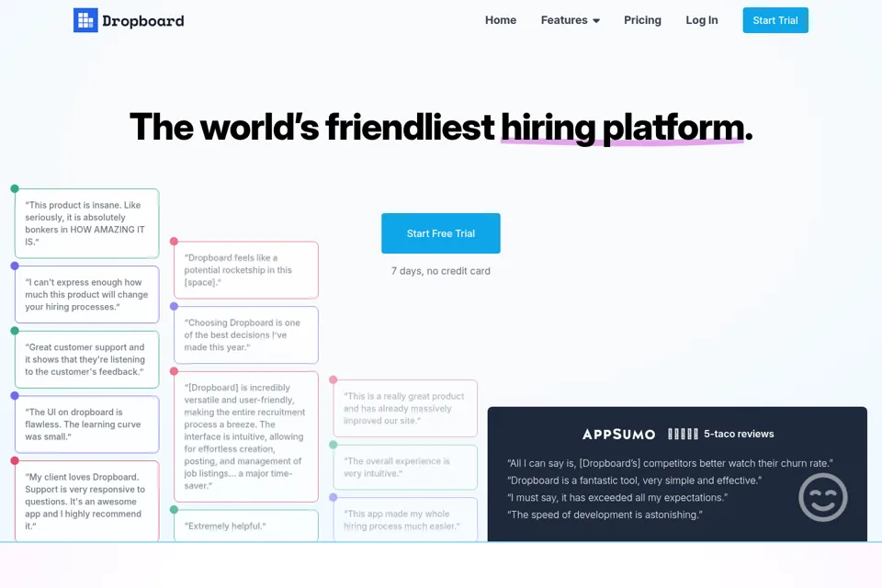Viewport: 882px width, 588px height.
Task: Select the 'Great customer support' testimonial card
Action: click(x=87, y=359)
